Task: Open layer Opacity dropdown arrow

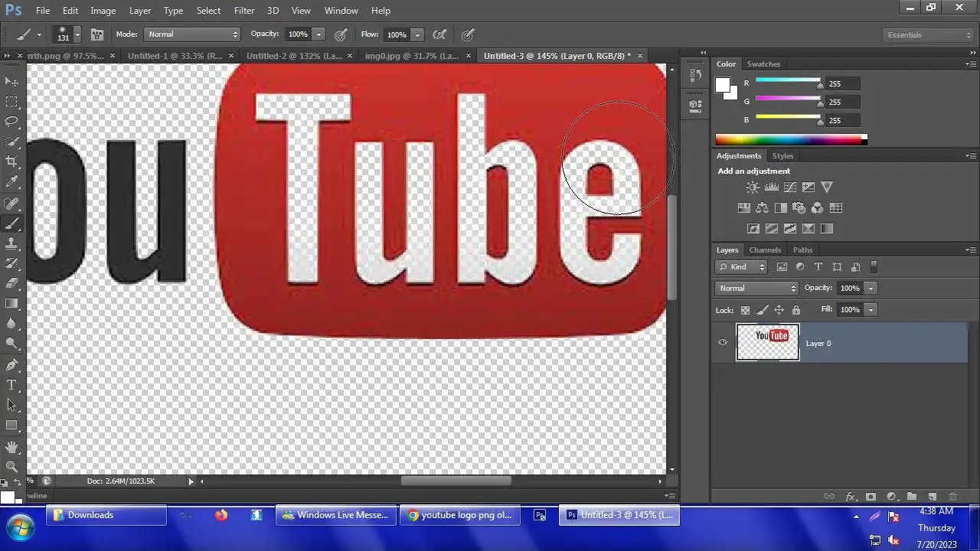Action: (871, 289)
